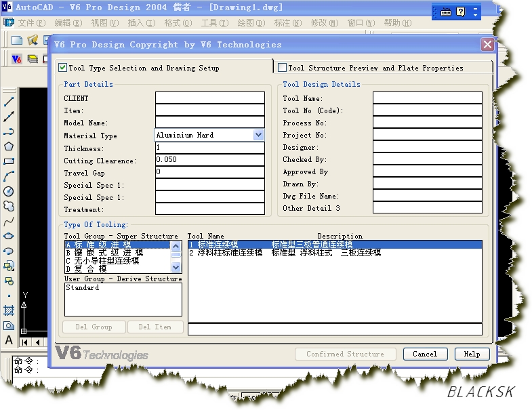Viewport: 532px width, 410px height.
Task: Open the 工具(T) menu
Action: coord(215,23)
